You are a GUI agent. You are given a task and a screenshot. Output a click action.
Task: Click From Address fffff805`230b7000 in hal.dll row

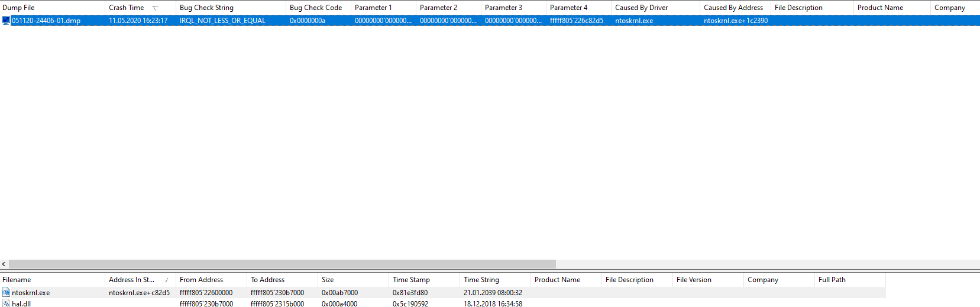(x=206, y=304)
